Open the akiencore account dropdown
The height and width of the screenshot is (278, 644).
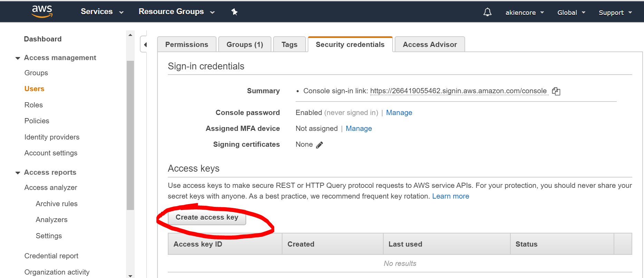click(525, 12)
